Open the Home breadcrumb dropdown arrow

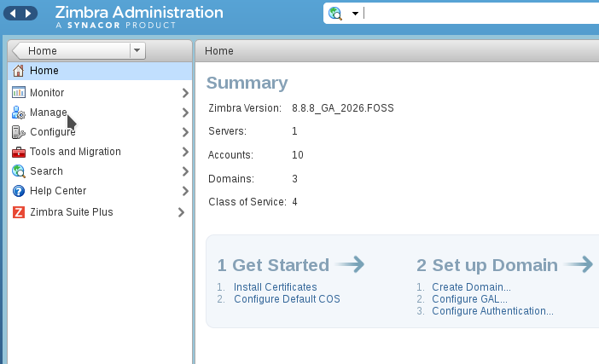point(137,50)
